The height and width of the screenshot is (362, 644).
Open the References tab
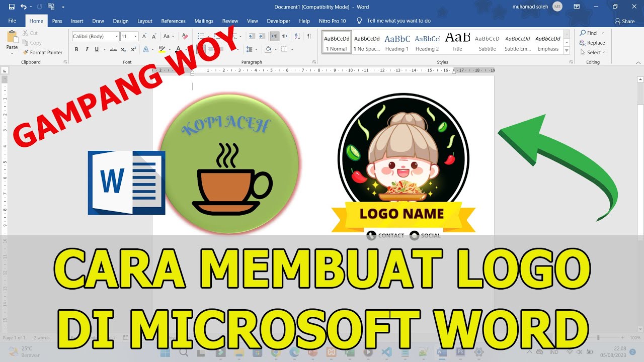173,21
